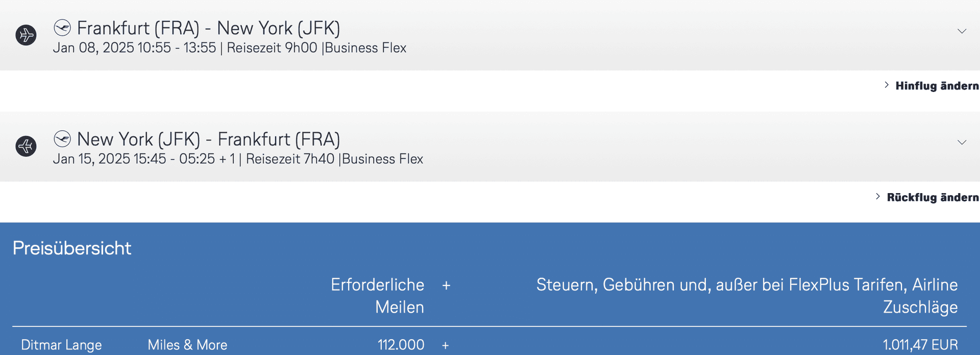Viewport: 980px width, 355px height.
Task: Click the plus sign in the price header
Action: coord(446,286)
